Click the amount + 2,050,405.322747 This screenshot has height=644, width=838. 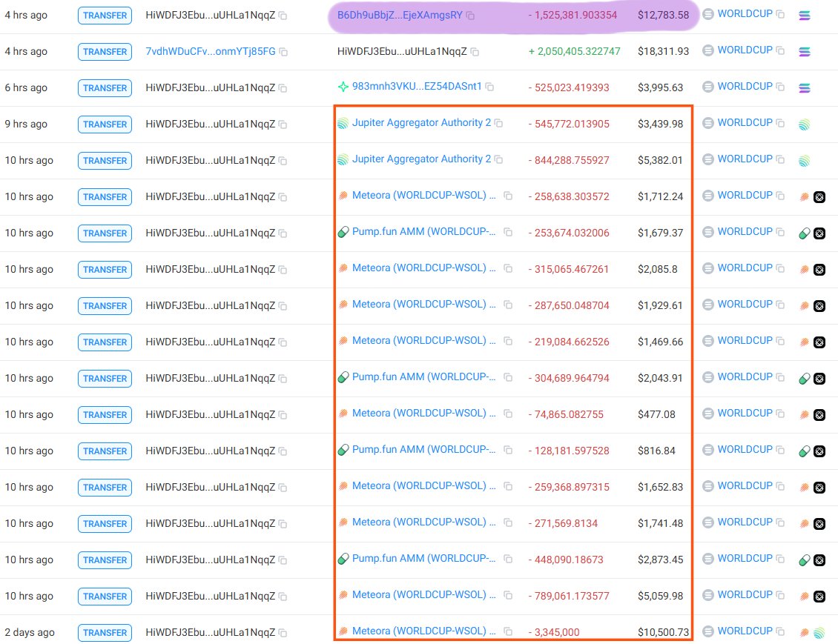coord(574,51)
